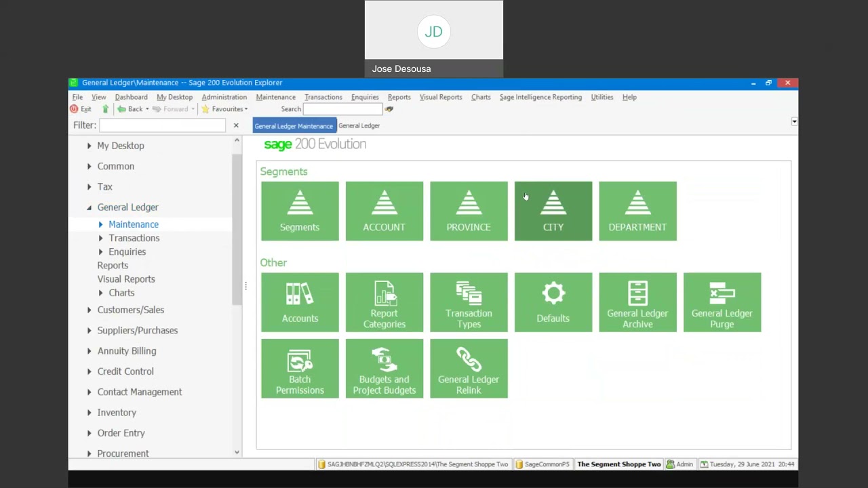Expand the Inventory tree node

[x=89, y=412]
